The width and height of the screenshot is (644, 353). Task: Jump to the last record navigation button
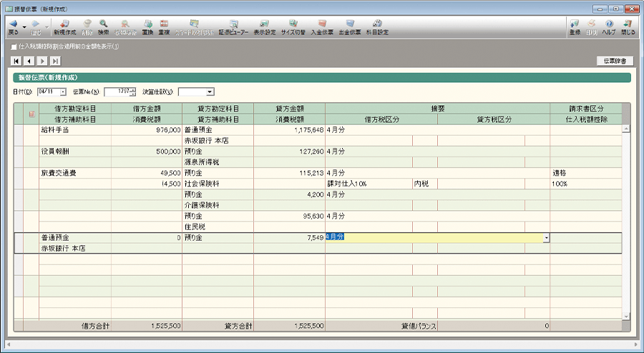[x=54, y=61]
